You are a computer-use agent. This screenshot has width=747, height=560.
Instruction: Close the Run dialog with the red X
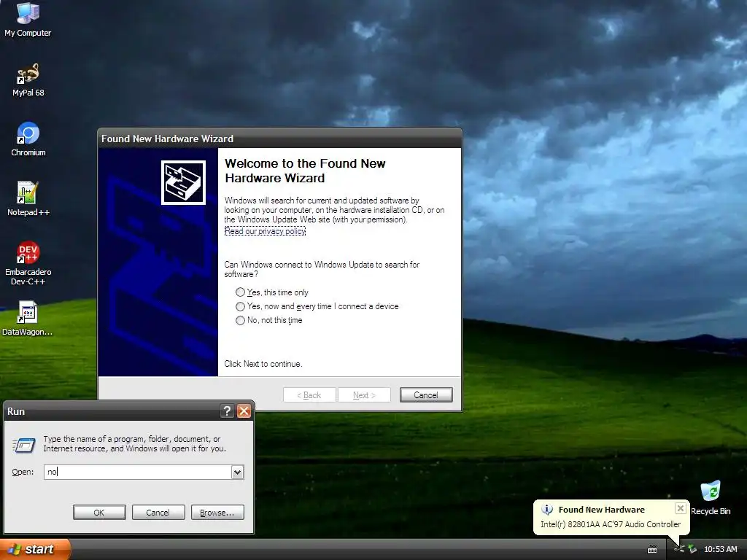pos(244,411)
